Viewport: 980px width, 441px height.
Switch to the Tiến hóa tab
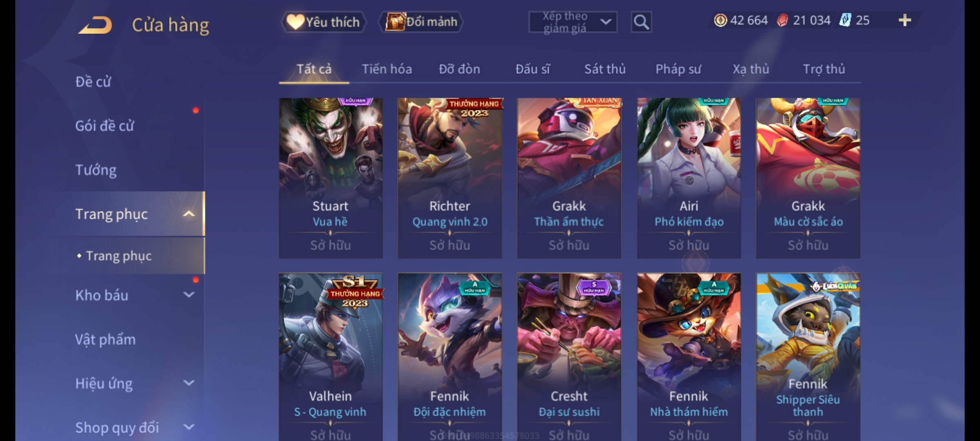[x=387, y=69]
